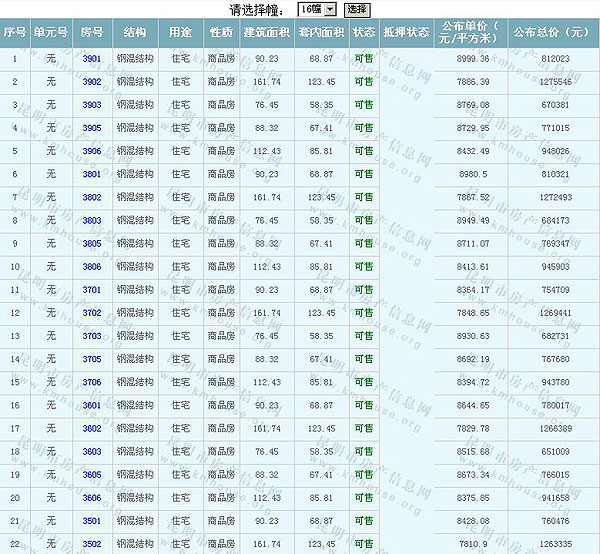Open room 3806 link
Image resolution: width=600 pixels, height=554 pixels.
click(92, 267)
